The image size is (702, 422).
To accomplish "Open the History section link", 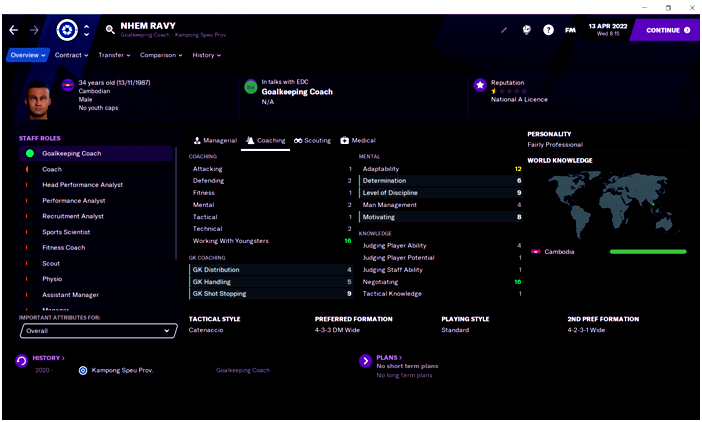I will [48, 358].
